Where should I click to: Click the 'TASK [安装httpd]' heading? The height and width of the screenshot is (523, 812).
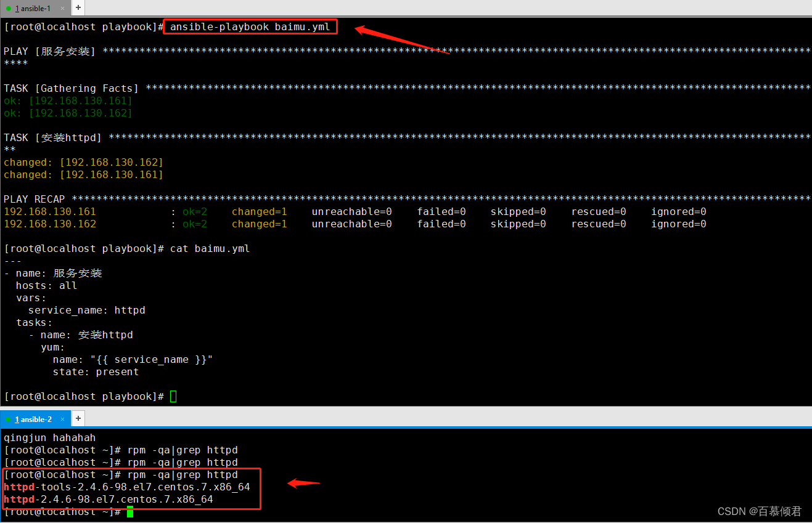click(53, 138)
